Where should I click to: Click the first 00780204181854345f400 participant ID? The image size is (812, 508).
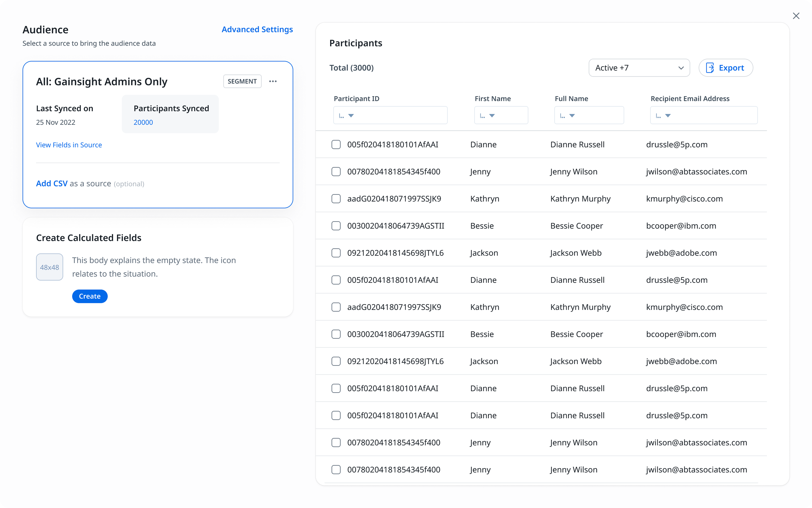pos(394,172)
